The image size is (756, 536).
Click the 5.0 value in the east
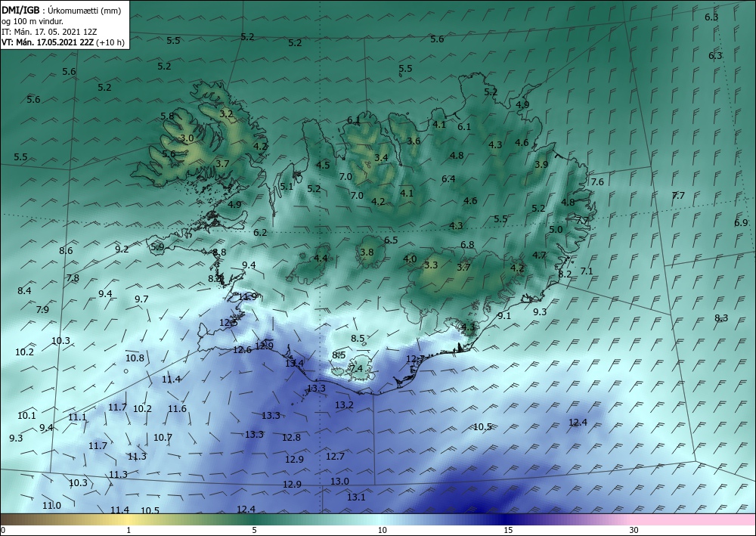tap(556, 230)
